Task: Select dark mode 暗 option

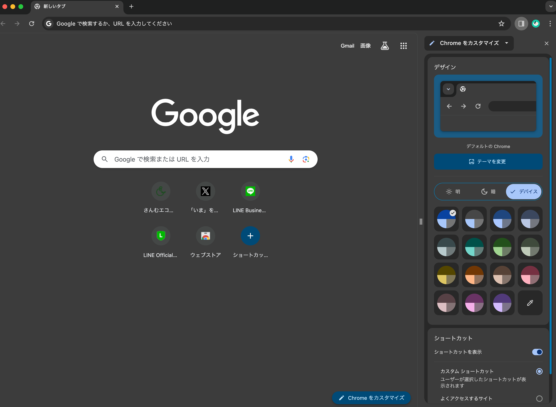Action: [488, 192]
